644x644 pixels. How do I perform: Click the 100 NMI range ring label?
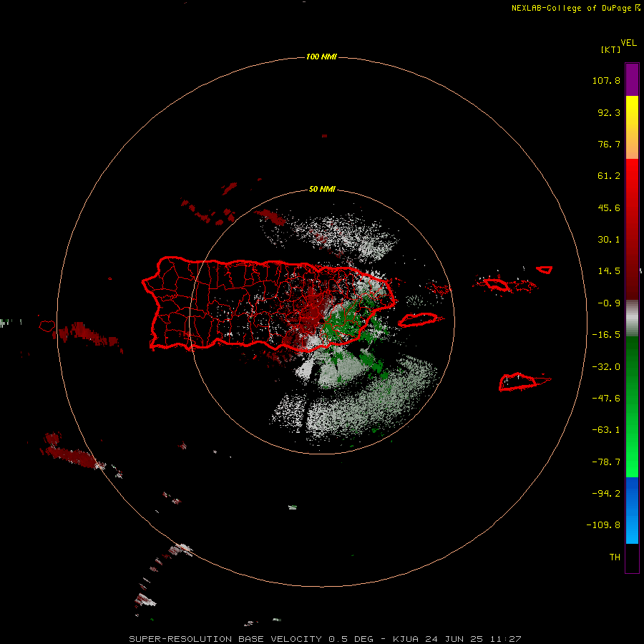321,57
